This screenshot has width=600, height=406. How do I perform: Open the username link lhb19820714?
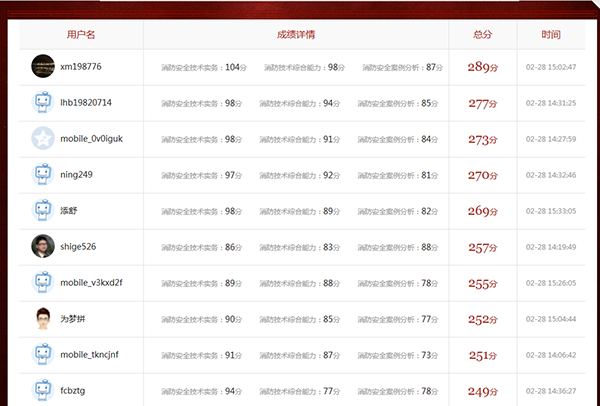click(x=86, y=103)
